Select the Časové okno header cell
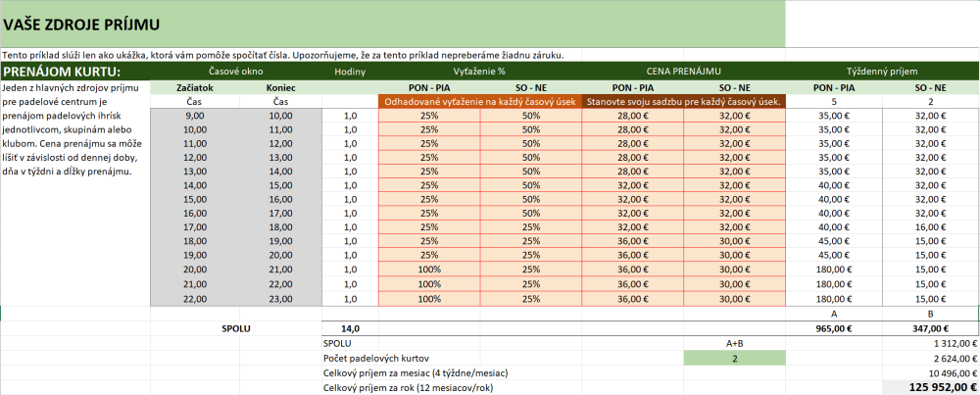980x395 pixels. pyautogui.click(x=235, y=72)
